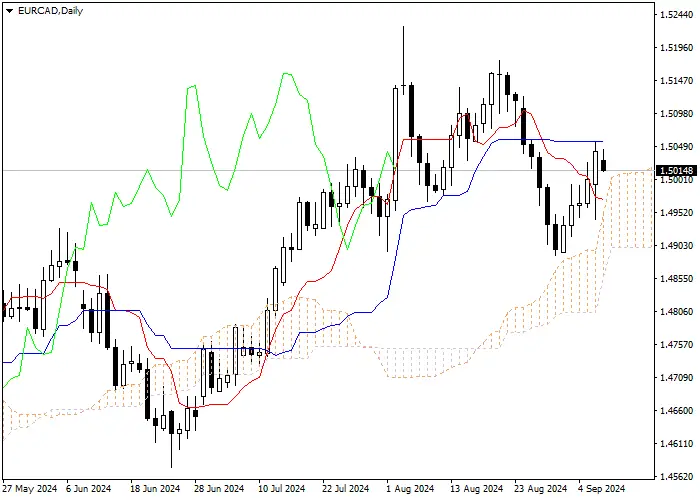
Task: Click price level 1.45620 on the price axis
Action: click(677, 477)
